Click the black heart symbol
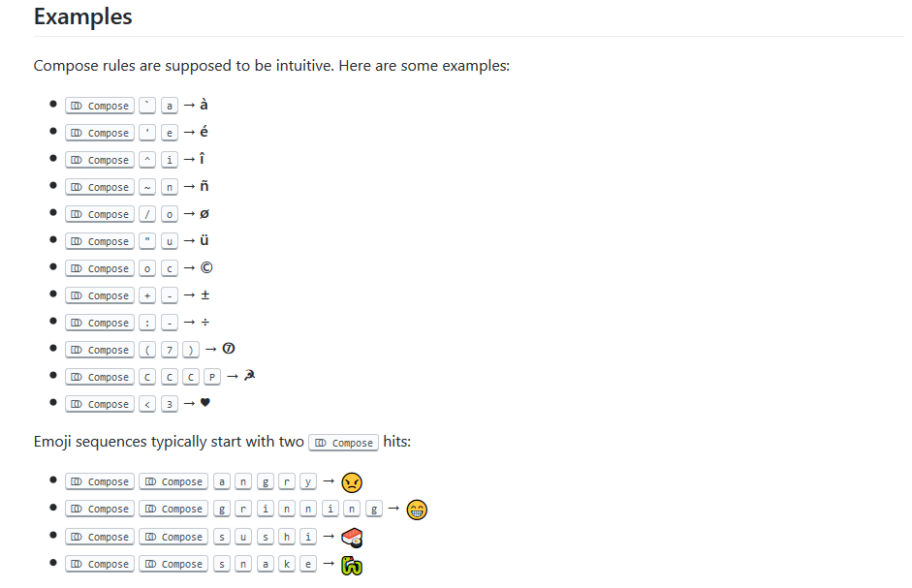The height and width of the screenshot is (588, 912). pos(204,402)
